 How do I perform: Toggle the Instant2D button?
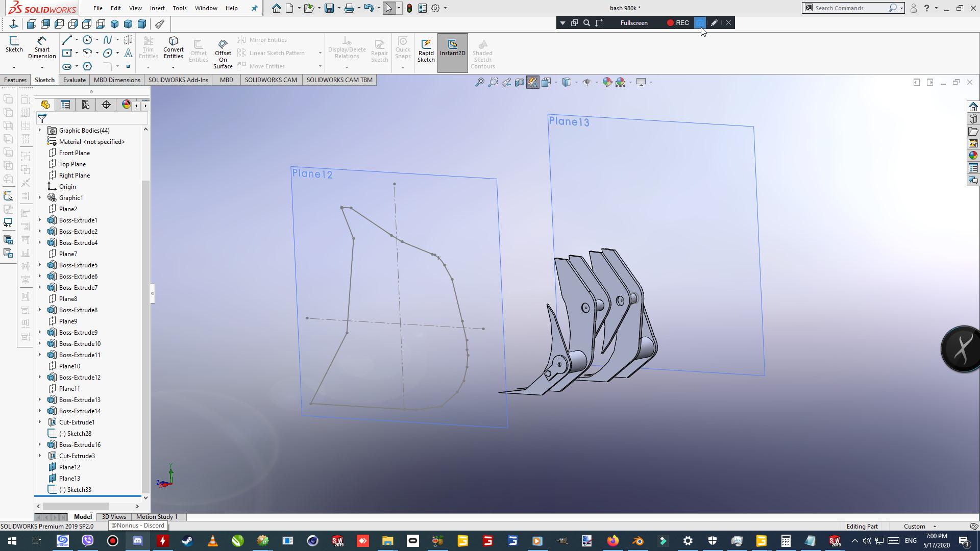452,47
